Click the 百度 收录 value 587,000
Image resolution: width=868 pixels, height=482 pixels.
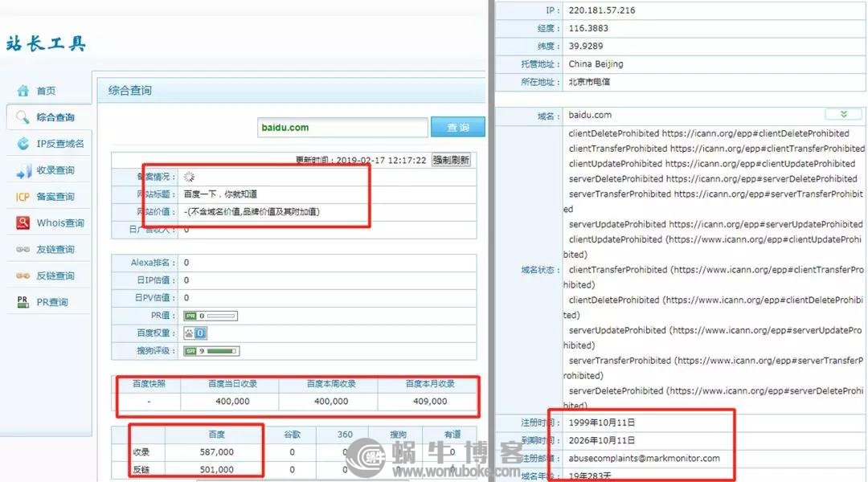pyautogui.click(x=216, y=452)
